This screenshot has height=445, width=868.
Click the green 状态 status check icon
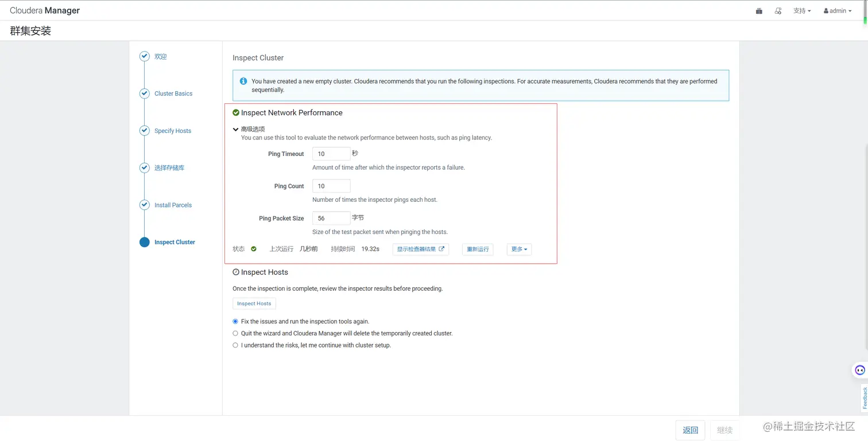[x=254, y=249]
